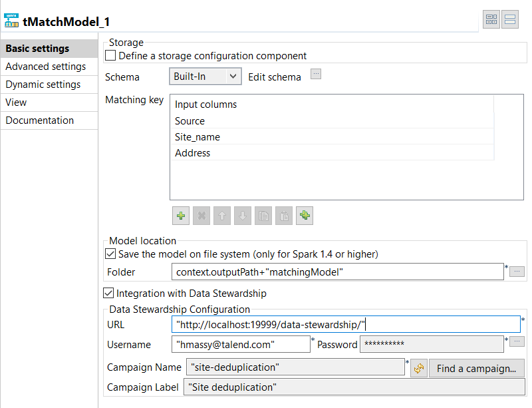The height and width of the screenshot is (408, 532).
Task: Click the grid layout view icon
Action: tap(491, 20)
